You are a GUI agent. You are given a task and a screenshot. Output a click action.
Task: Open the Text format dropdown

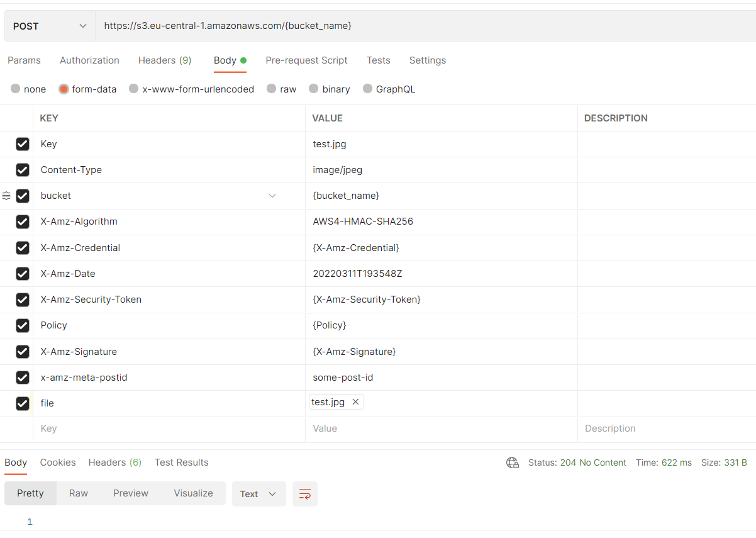pos(258,494)
